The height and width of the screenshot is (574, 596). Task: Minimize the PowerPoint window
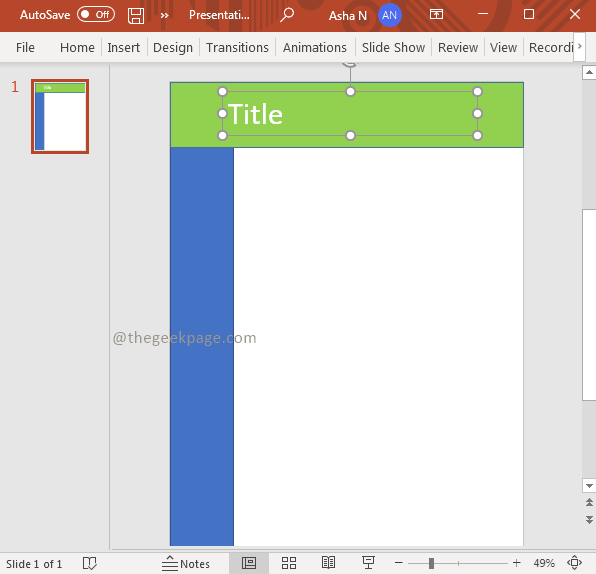[483, 14]
